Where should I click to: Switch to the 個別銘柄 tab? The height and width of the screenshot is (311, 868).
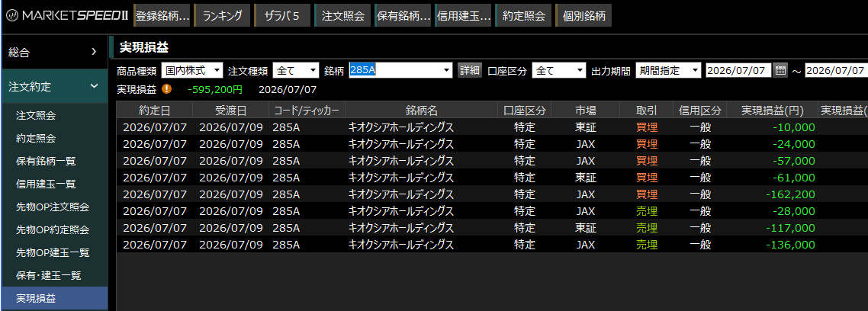coord(583,15)
